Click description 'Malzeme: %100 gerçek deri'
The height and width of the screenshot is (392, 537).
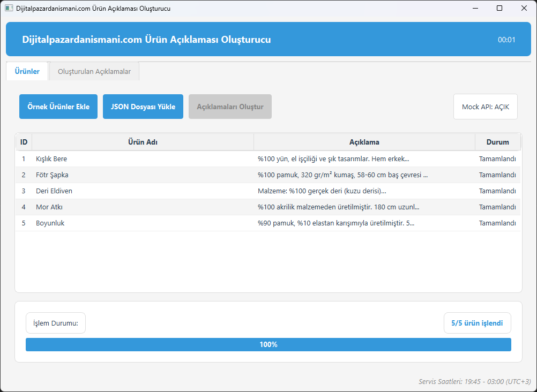(x=322, y=191)
